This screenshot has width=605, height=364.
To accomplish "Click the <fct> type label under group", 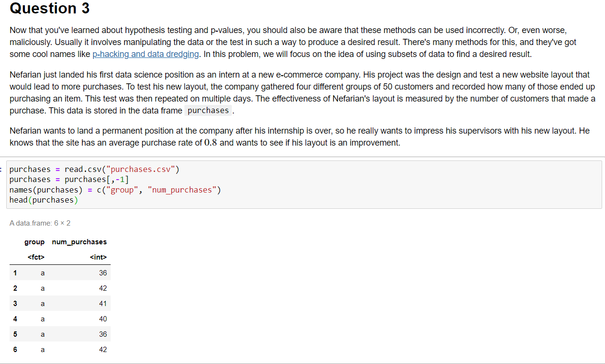I will [x=36, y=257].
